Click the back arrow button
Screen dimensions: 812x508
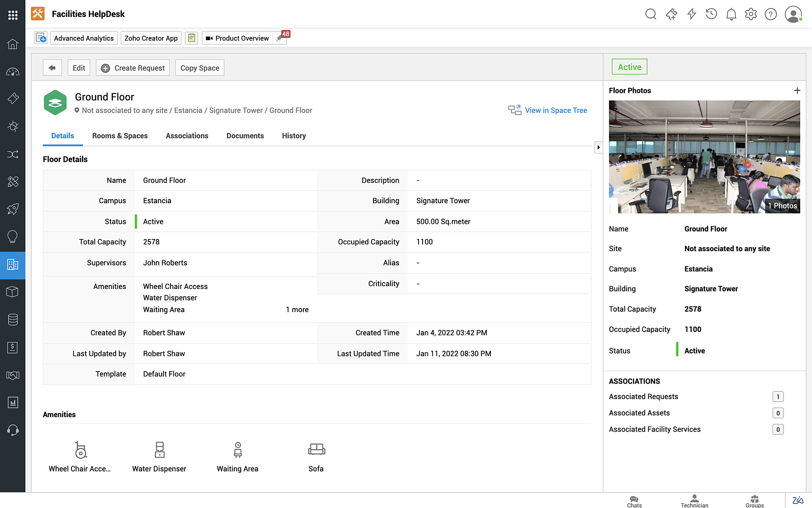coord(52,68)
